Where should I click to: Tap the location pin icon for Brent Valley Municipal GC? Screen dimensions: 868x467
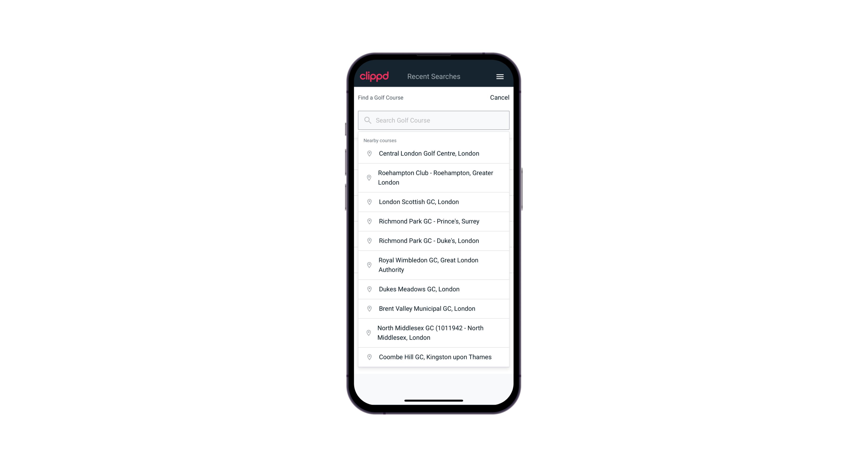(x=368, y=308)
